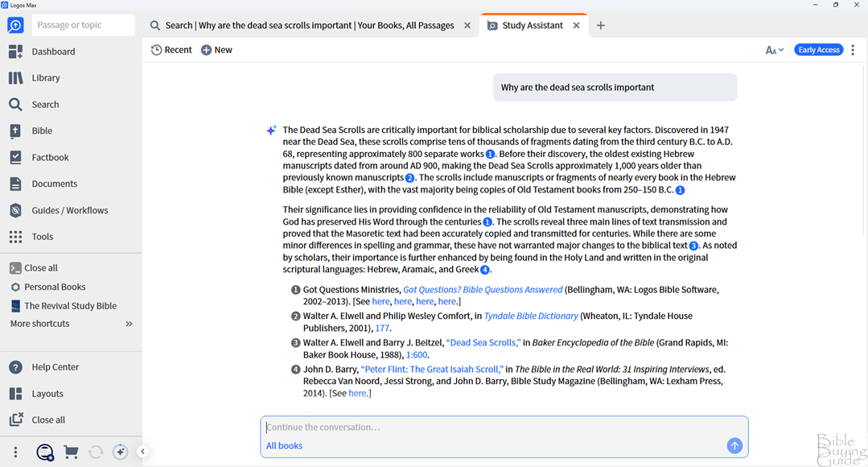Toggle the Early Access badge
868x467 pixels.
[x=818, y=50]
